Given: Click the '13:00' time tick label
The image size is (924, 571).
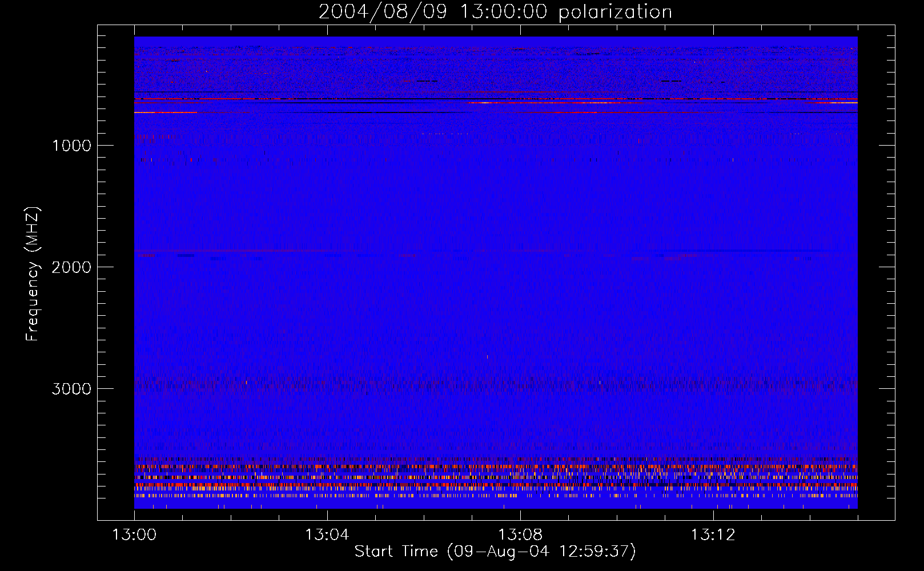Looking at the screenshot, I should (x=134, y=535).
